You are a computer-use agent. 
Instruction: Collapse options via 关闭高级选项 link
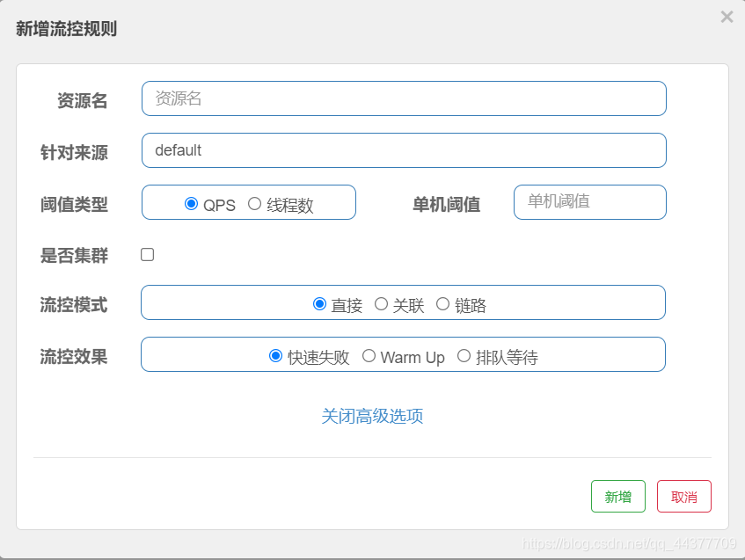[x=372, y=416]
